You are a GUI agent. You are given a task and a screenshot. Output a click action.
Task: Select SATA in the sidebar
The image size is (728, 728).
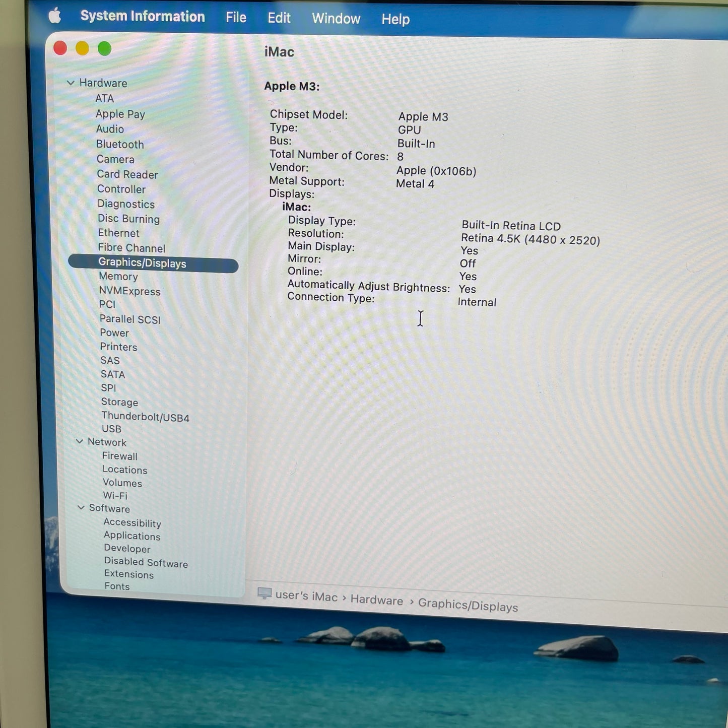coord(113,374)
